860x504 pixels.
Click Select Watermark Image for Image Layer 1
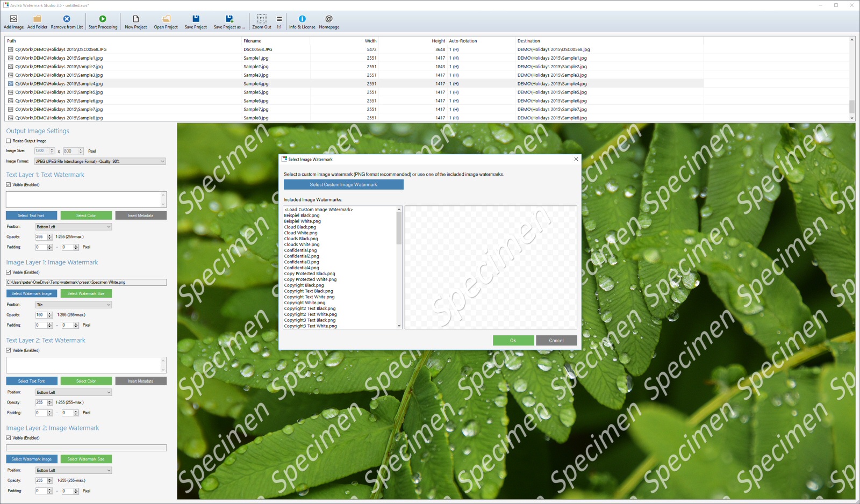(32, 293)
